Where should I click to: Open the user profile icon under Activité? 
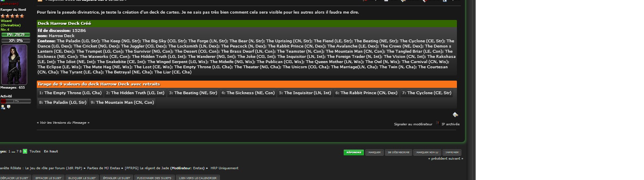coord(3,107)
